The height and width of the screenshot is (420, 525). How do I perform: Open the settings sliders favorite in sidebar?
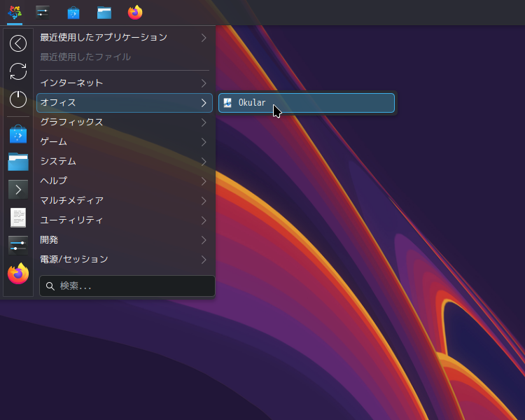pyautogui.click(x=18, y=246)
